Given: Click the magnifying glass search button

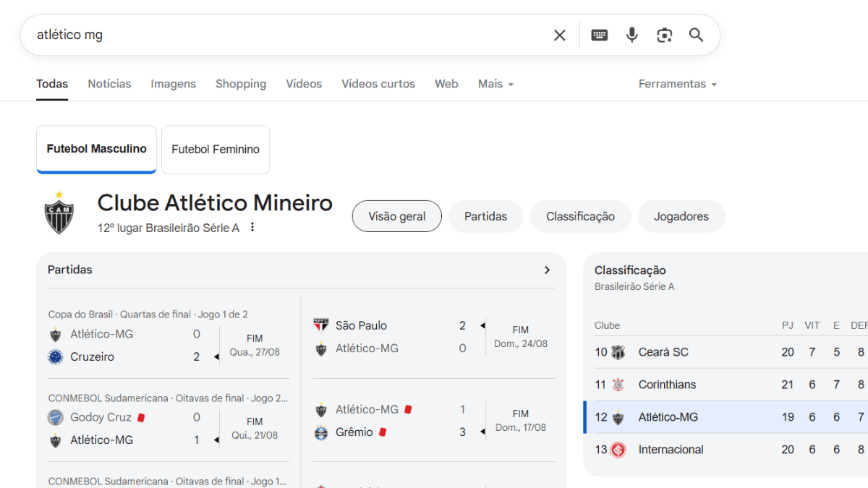Looking at the screenshot, I should pyautogui.click(x=696, y=35).
